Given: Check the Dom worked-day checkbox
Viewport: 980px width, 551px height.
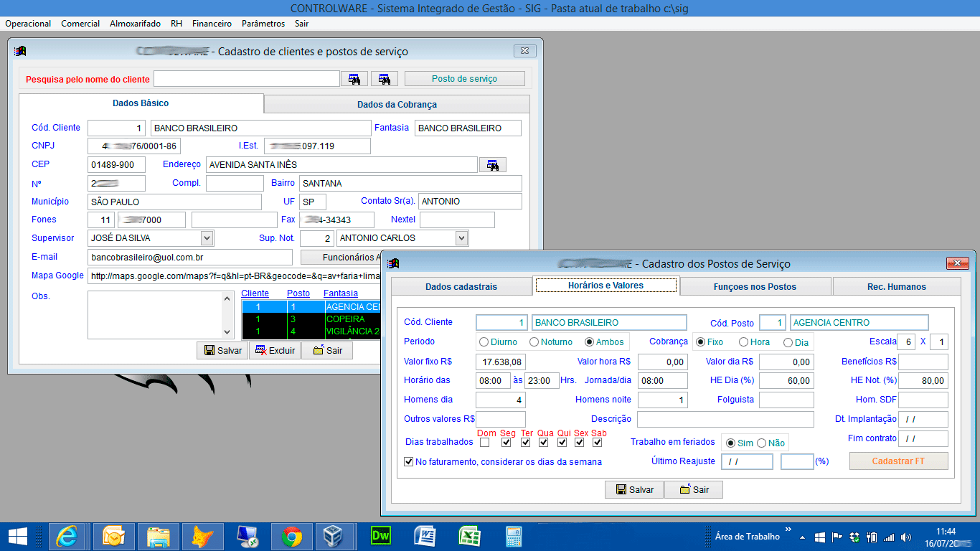Looking at the screenshot, I should point(485,443).
